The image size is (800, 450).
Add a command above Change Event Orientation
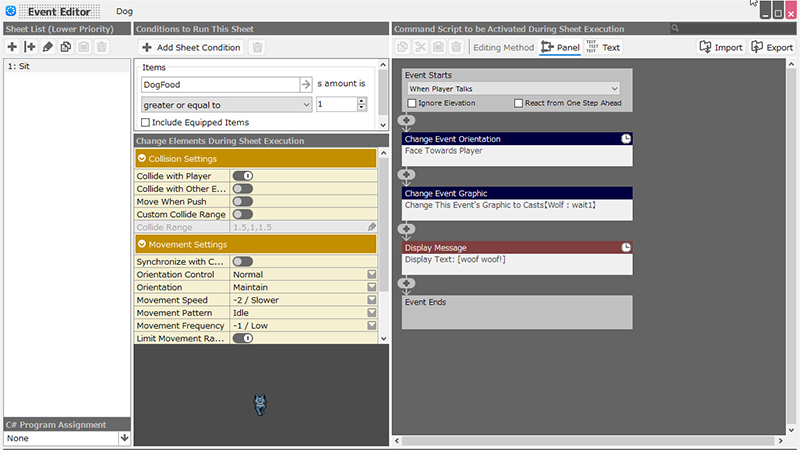(x=407, y=121)
